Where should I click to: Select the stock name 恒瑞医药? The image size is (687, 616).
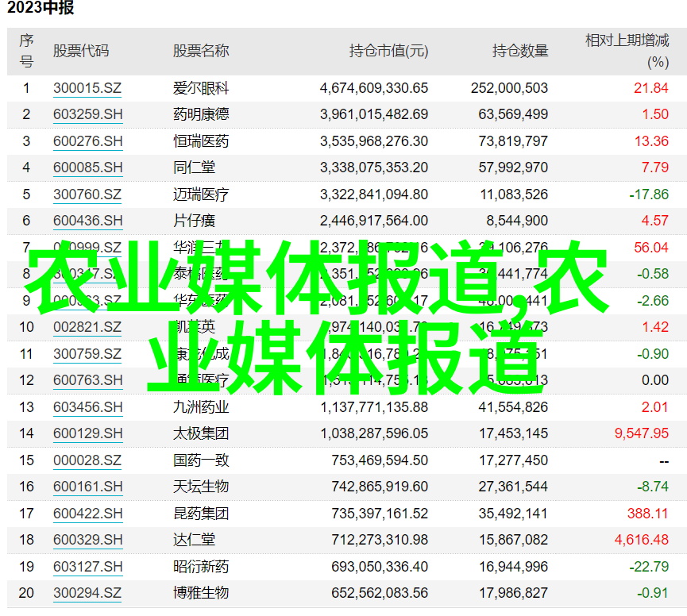coord(201,141)
